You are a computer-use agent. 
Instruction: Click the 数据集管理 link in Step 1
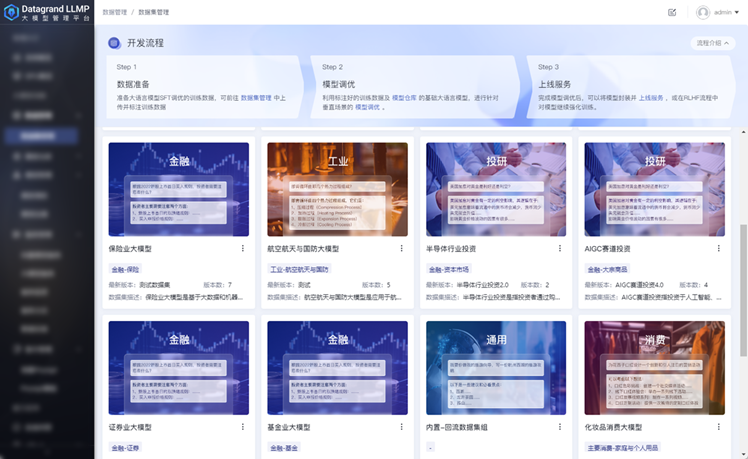coord(262,97)
